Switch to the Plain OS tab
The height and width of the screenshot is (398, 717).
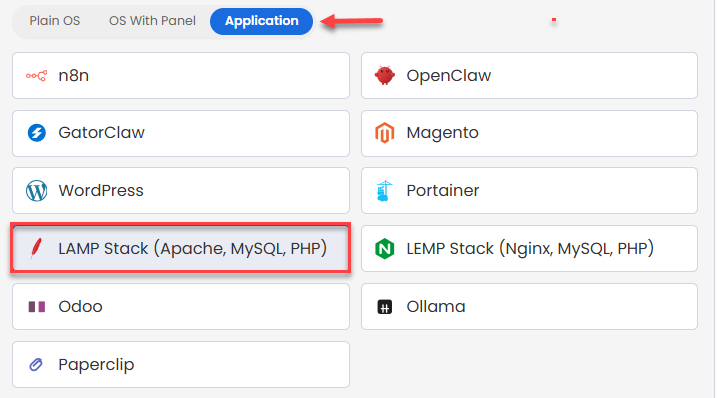(55, 21)
